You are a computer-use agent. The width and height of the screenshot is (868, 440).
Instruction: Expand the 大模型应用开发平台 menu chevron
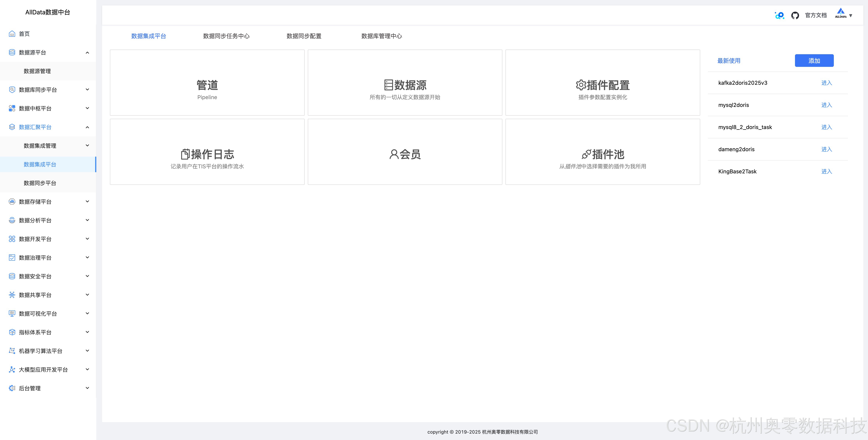(x=87, y=369)
